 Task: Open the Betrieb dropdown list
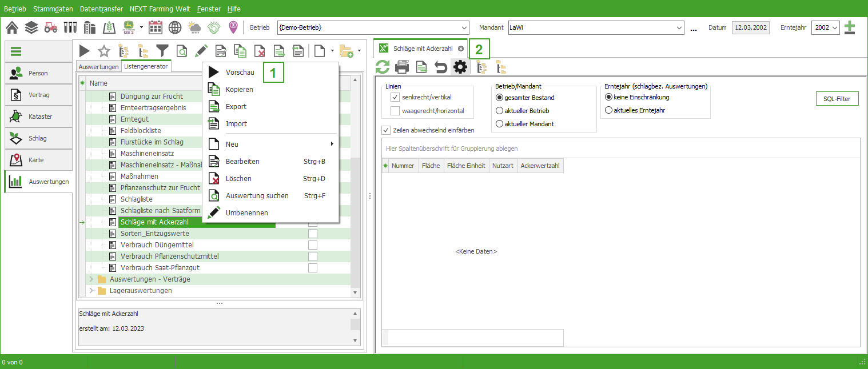[464, 27]
